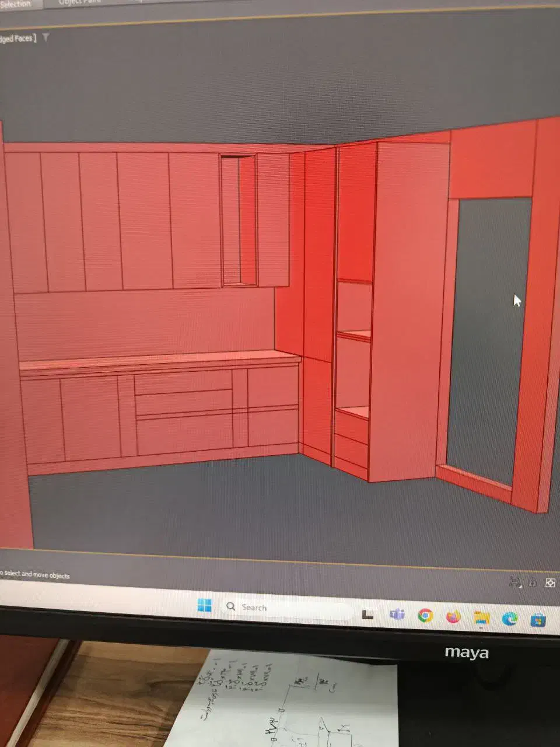
Task: Click the zoom extents viewport navigation icon
Action: pyautogui.click(x=514, y=581)
